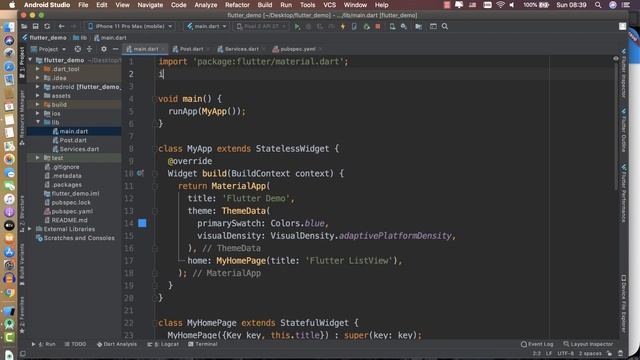Viewport: 640px width, 360px height.
Task: Click the Debug bug icon in toolbar
Action: click(x=309, y=27)
